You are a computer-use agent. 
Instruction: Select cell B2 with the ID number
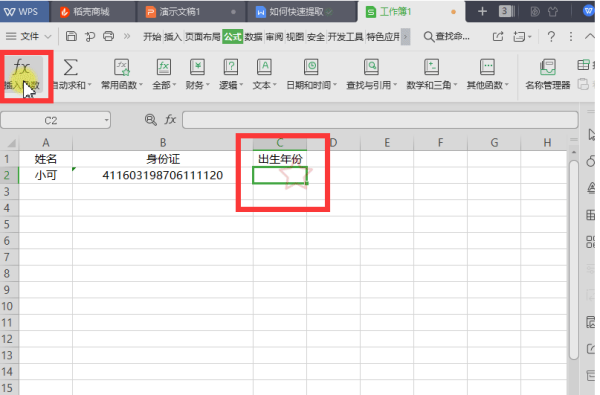click(x=163, y=175)
